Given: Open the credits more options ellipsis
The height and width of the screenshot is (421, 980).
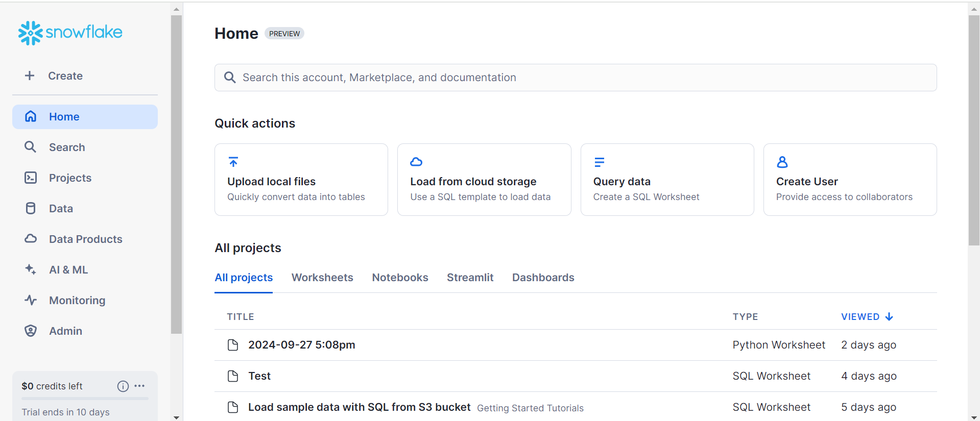Looking at the screenshot, I should point(139,386).
